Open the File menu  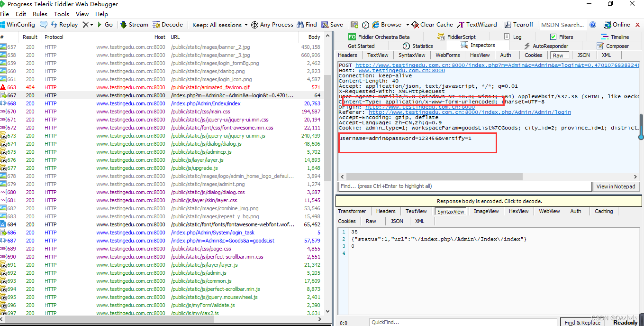[5, 14]
